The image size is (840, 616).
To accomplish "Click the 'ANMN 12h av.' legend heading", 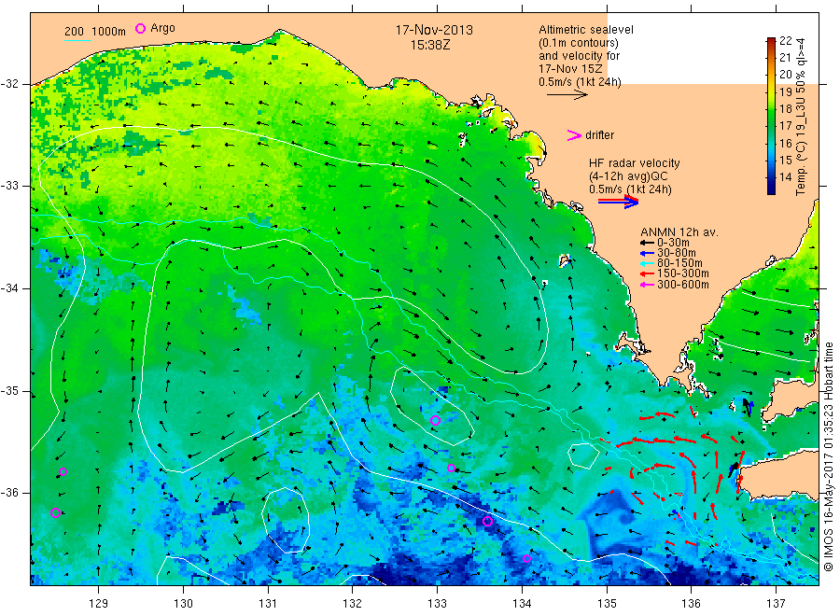I will tap(679, 232).
